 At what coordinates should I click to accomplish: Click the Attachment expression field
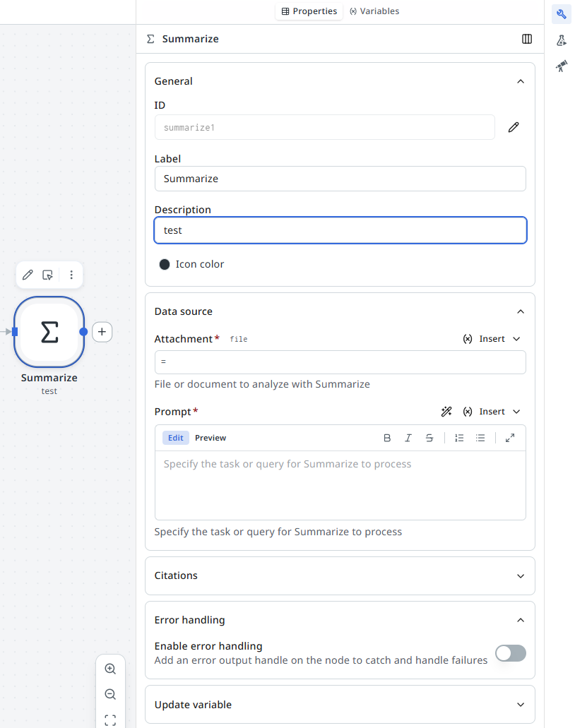point(340,362)
